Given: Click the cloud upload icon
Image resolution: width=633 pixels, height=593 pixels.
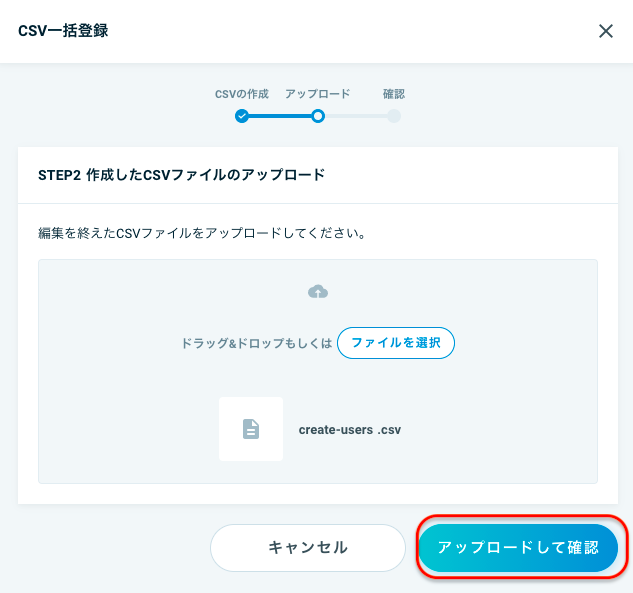Looking at the screenshot, I should [318, 291].
